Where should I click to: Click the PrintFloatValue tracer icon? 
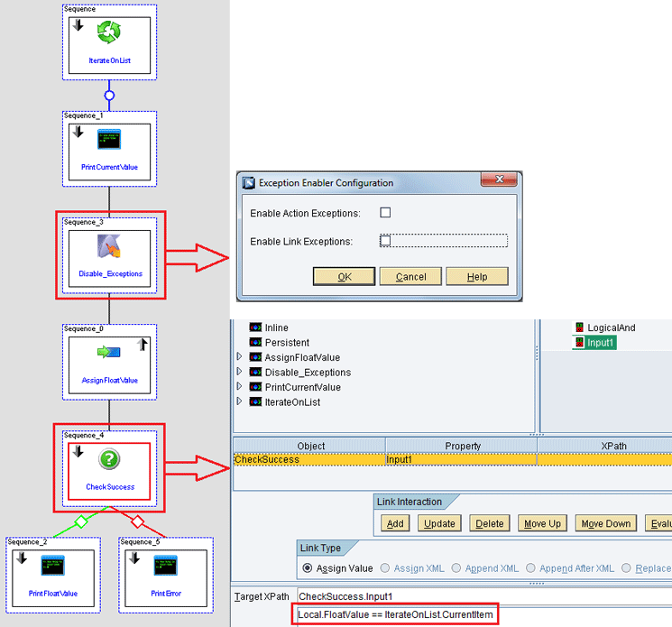pyautogui.click(x=52, y=566)
